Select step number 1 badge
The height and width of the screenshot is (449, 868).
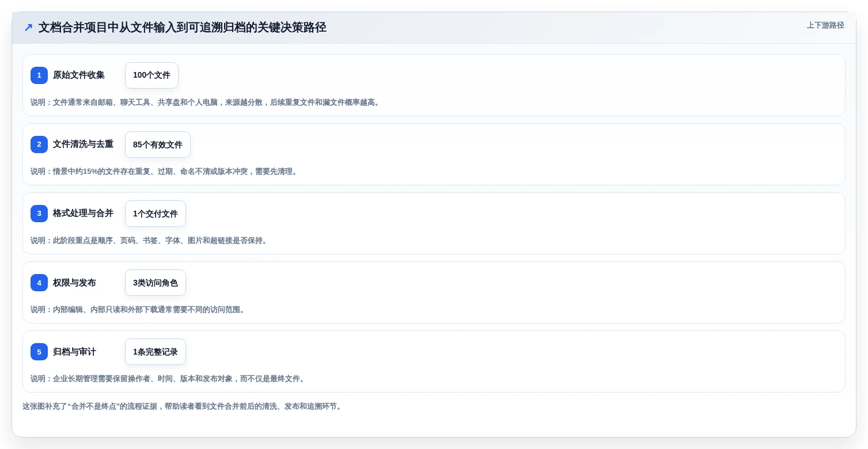tap(39, 75)
